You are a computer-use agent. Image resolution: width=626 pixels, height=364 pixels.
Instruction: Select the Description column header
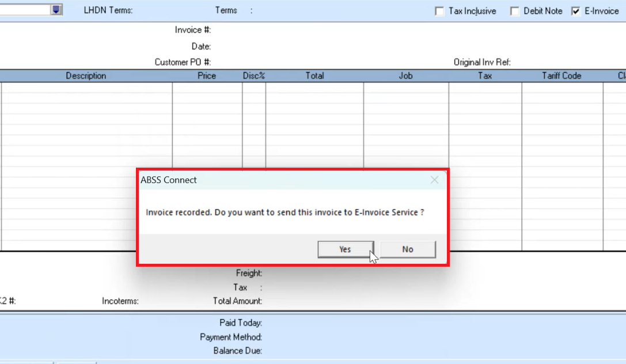[86, 76]
